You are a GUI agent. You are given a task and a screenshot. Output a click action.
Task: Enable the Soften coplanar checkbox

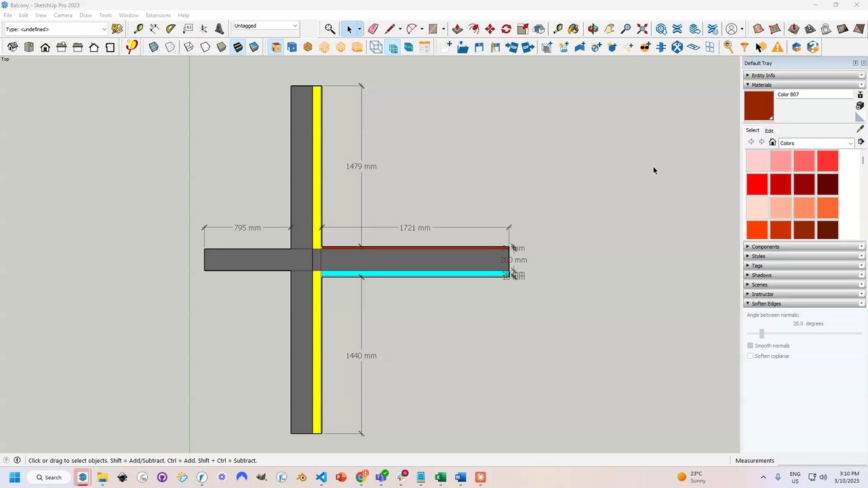click(x=750, y=356)
